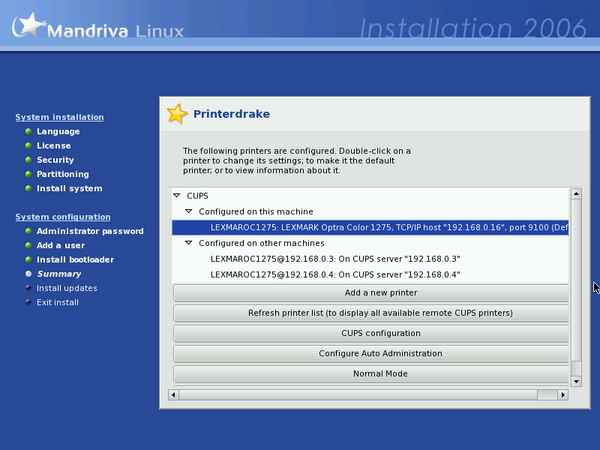Click the Install updates step
The width and height of the screenshot is (600, 450).
point(67,288)
